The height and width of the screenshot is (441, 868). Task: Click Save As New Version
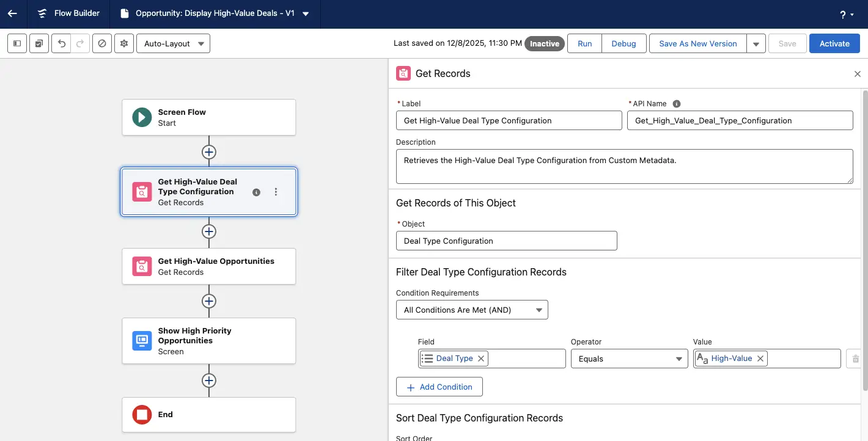pos(698,43)
